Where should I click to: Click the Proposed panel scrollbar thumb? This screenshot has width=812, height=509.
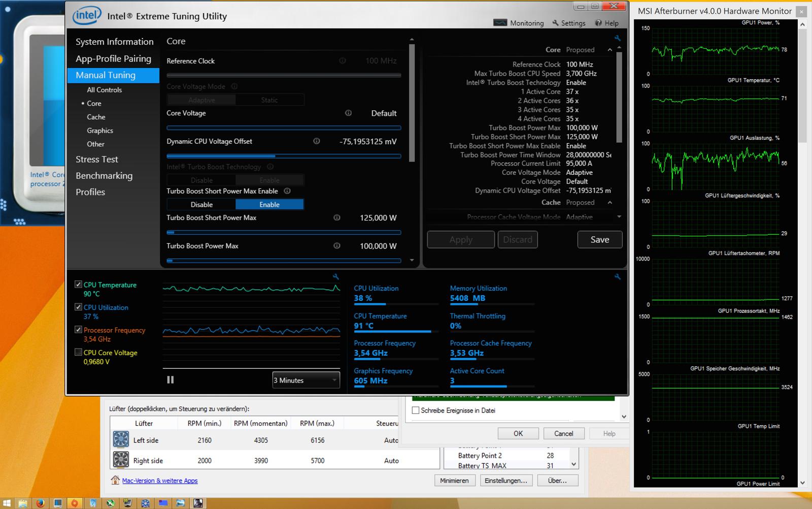[x=619, y=97]
